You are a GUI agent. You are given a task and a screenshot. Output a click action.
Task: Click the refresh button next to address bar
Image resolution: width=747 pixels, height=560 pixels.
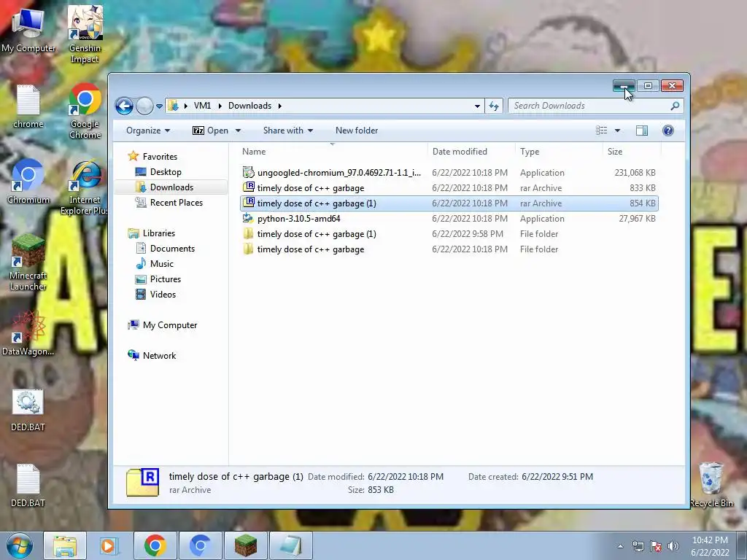(494, 106)
